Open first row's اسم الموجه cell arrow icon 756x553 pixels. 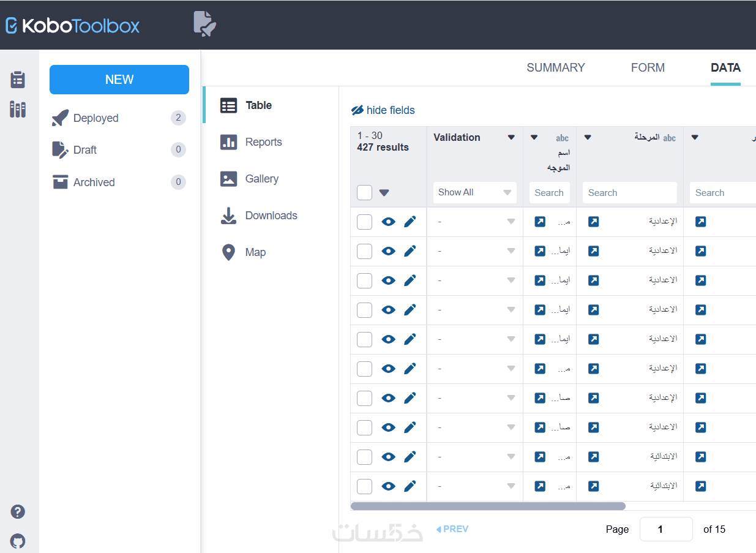point(540,222)
